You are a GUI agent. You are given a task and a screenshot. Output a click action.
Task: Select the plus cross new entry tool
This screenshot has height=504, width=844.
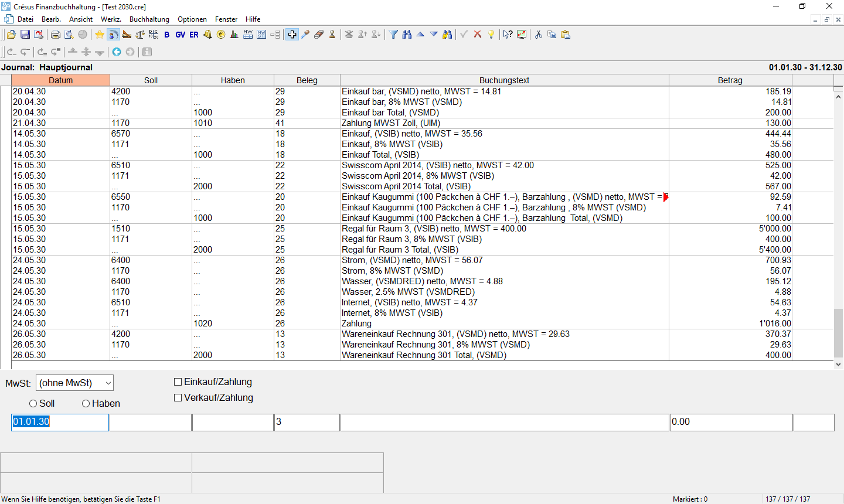292,35
